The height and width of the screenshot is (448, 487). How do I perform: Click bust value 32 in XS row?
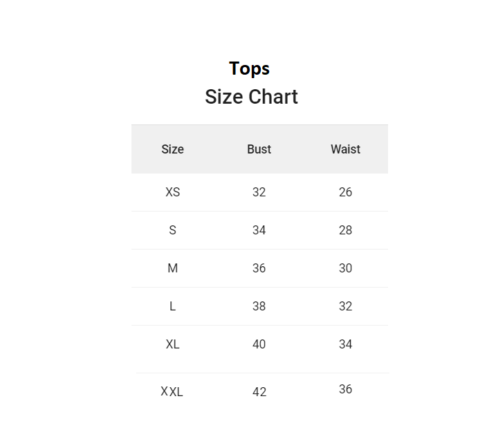259,192
